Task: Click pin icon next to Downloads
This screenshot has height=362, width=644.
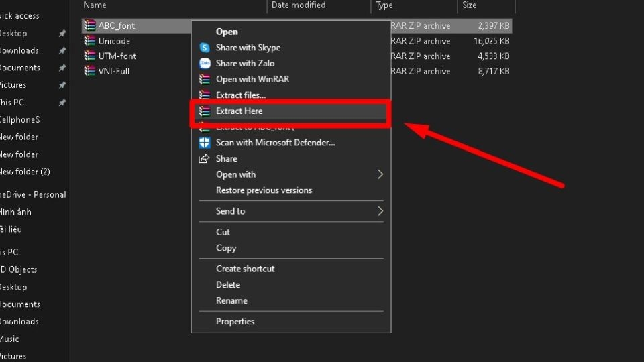Action: (62, 50)
